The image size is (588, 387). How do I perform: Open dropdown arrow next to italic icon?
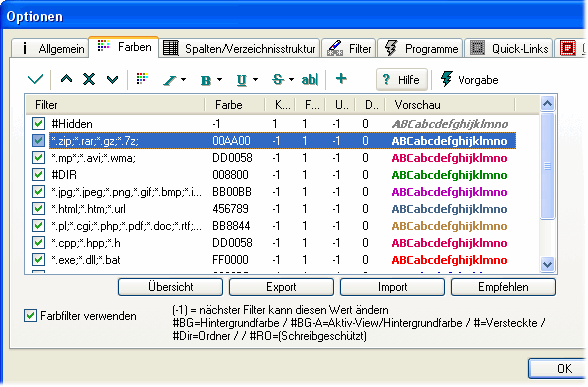click(183, 80)
